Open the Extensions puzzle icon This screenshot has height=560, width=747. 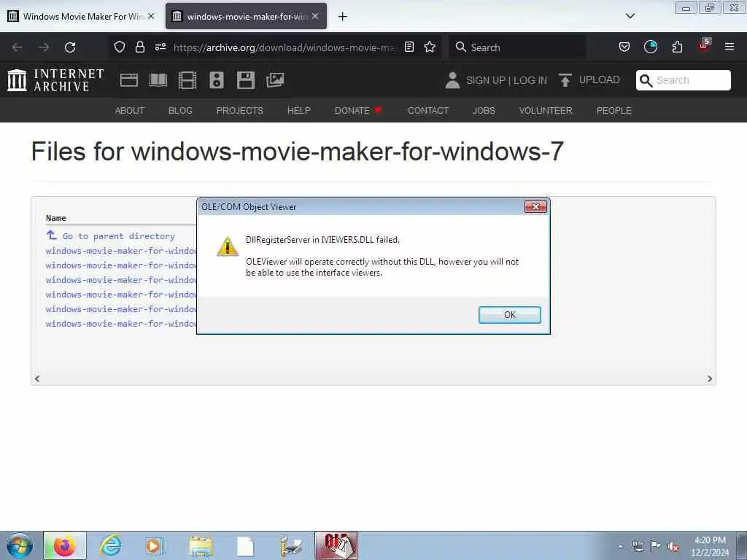click(x=677, y=47)
